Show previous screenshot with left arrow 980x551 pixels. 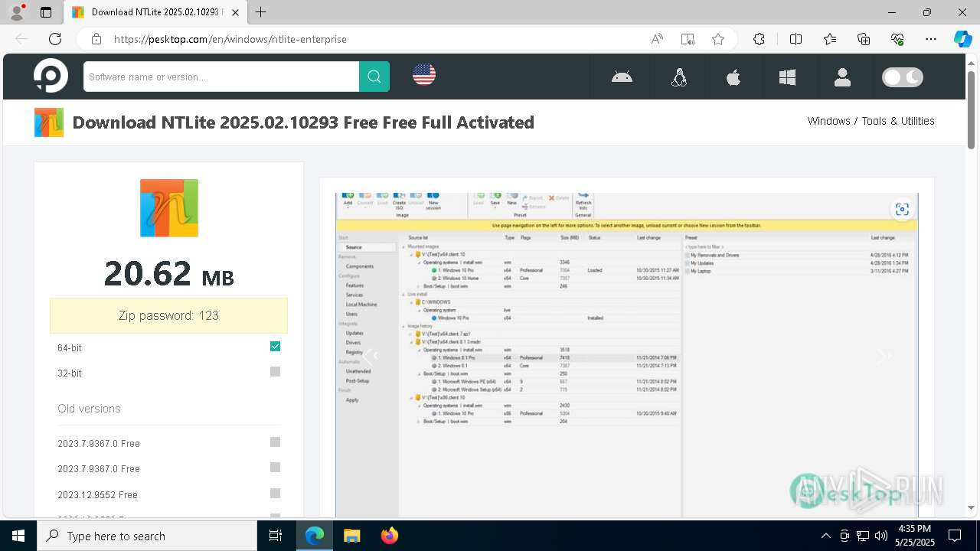click(371, 355)
